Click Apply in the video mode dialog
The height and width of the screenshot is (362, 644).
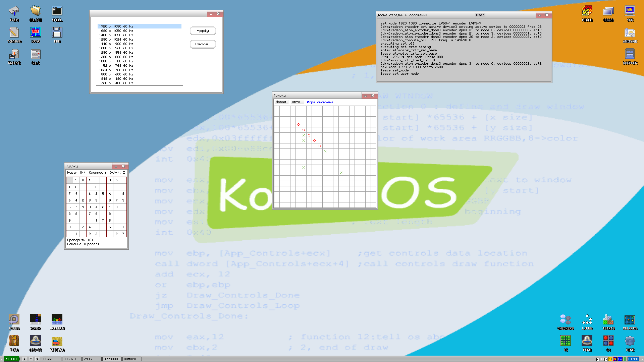203,31
